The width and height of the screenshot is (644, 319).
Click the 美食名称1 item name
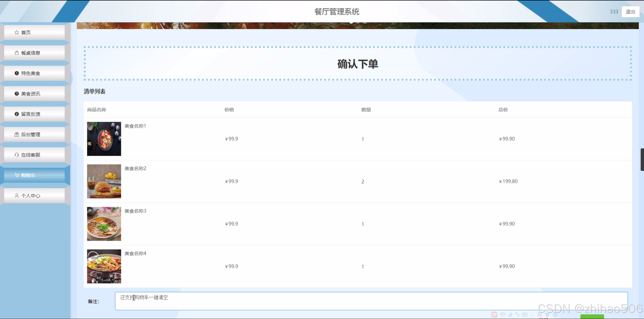point(135,126)
